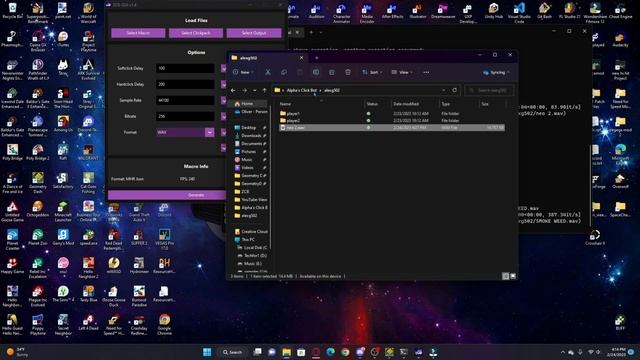Open the Format dropdown showing WAV

point(185,132)
